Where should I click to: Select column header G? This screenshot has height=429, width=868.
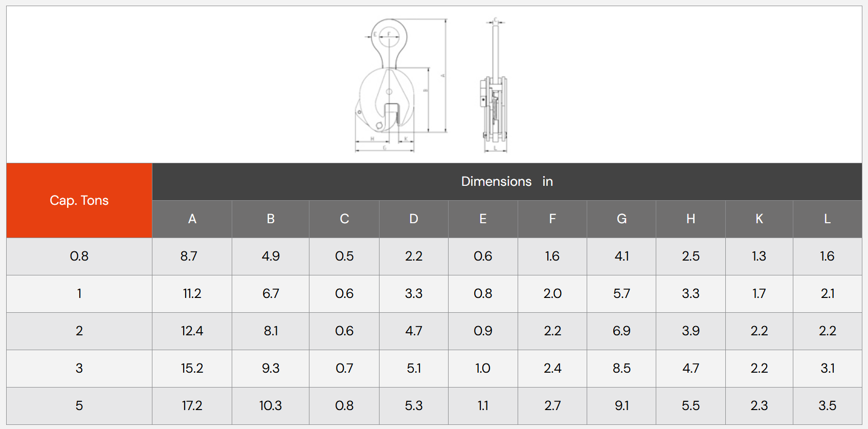[x=621, y=219]
